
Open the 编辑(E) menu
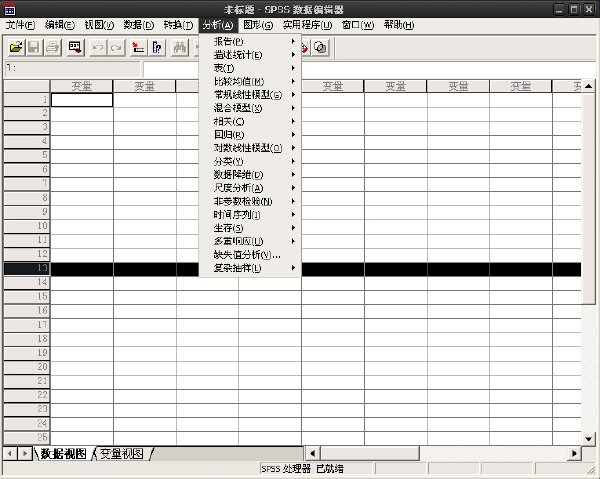click(x=60, y=25)
